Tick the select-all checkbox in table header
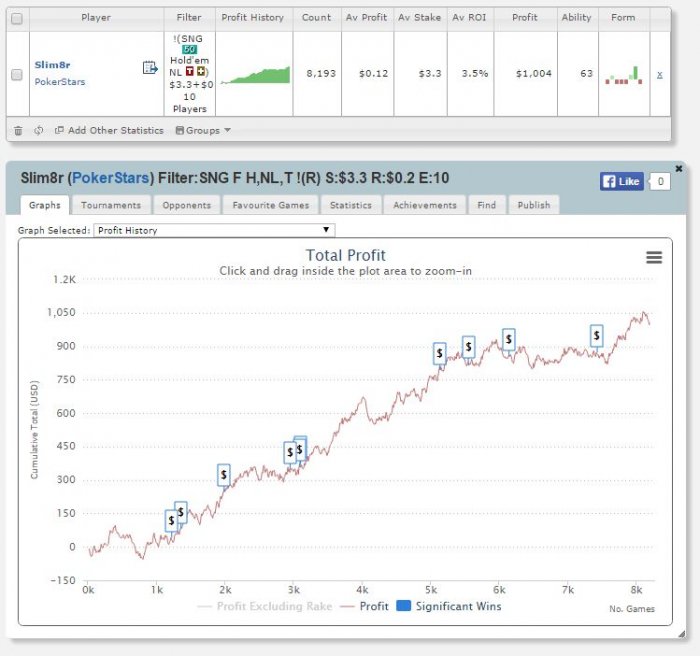Viewport: 700px width, 656px height. click(17, 19)
